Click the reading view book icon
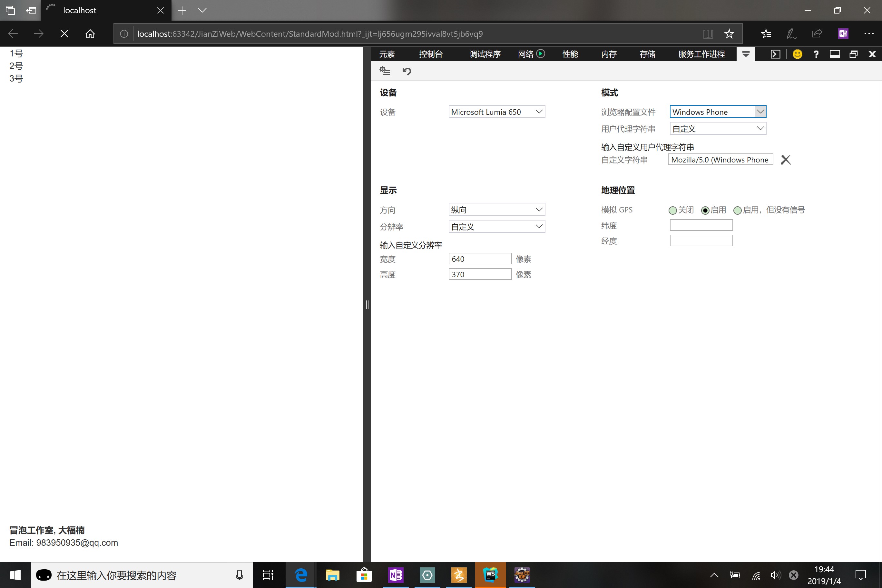Viewport: 882px width, 588px height. (x=708, y=34)
